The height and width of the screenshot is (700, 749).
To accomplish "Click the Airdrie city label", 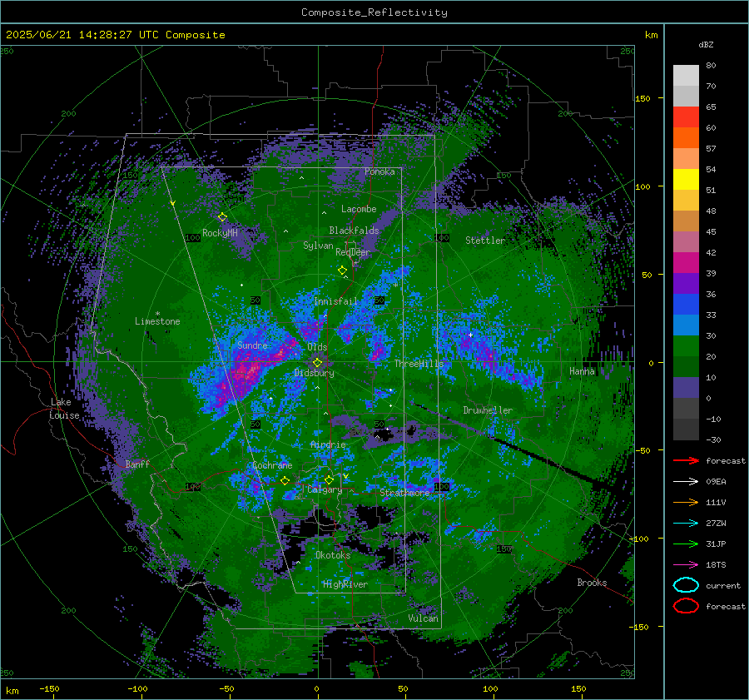I will [x=328, y=444].
